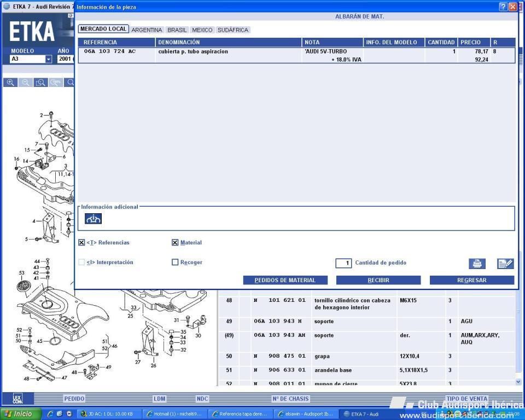The width and height of the screenshot is (525, 420).
Task: Switch to elsawin Audisport taskbar window
Action: 306,414
